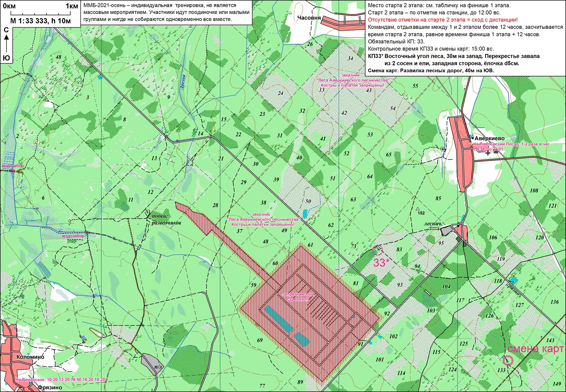Click quarter number 28
Image resolution: width=566 pixels, height=392 pixels.
click(x=215, y=205)
